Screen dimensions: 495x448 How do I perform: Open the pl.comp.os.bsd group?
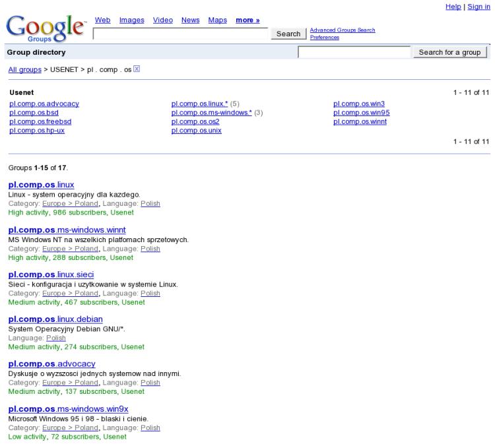[x=34, y=112]
